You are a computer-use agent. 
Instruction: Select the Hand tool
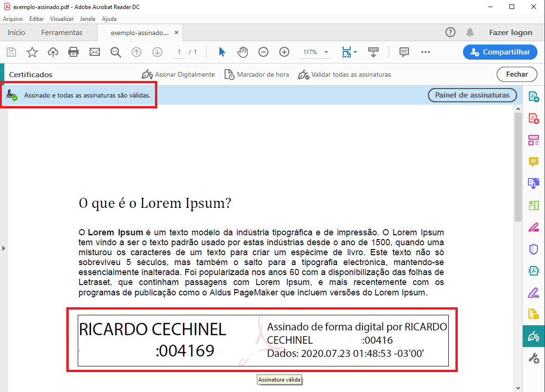coord(243,52)
